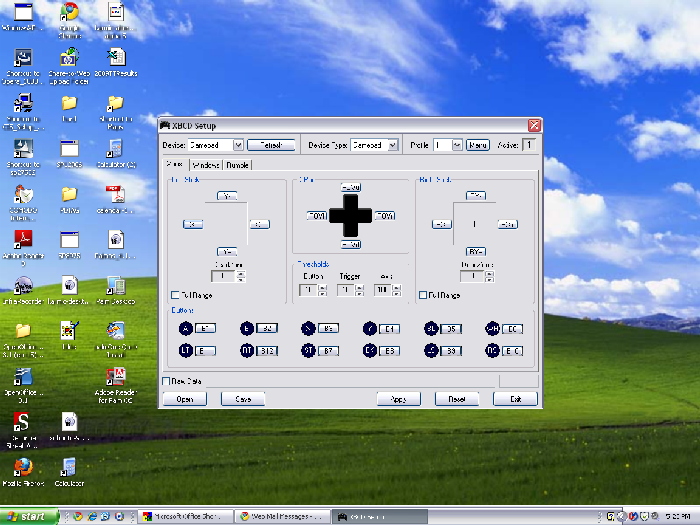
Task: Enable Full Range for the left stick
Action: coord(175,295)
